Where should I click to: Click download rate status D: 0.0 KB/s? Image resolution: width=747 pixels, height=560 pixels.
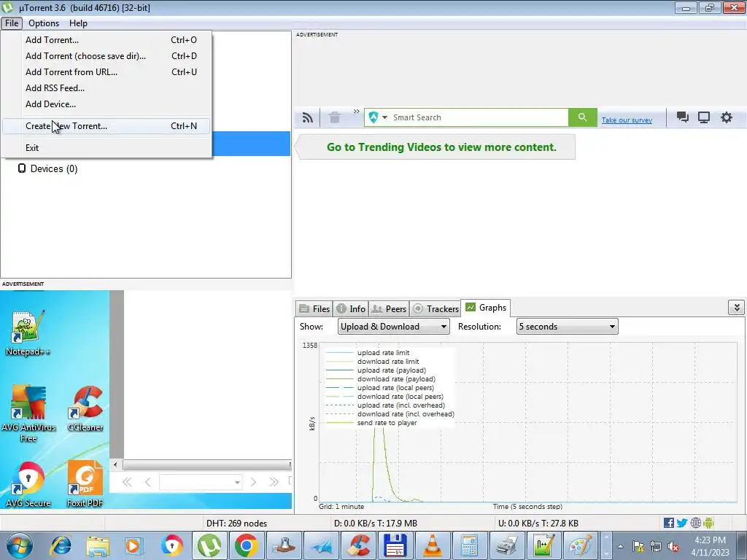[376, 524]
